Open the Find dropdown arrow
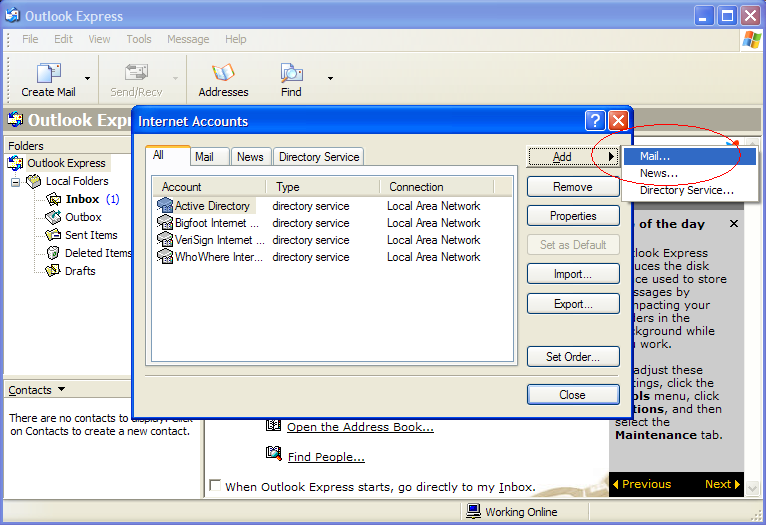 (330, 78)
